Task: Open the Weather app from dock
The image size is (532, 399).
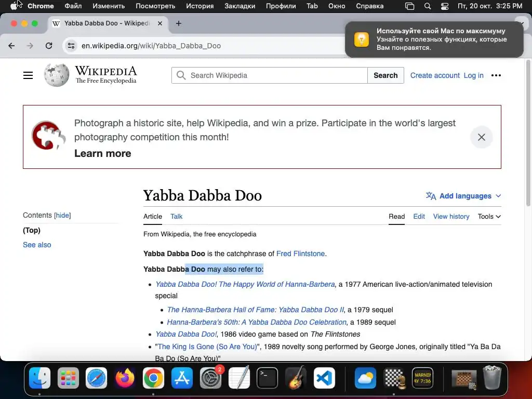Action: pos(365,378)
